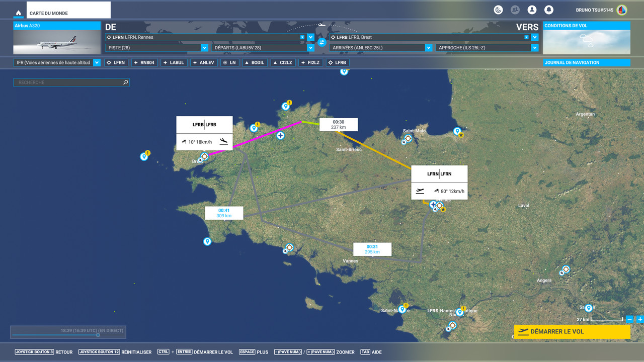Viewport: 644px width, 362px height.
Task: Click the POI pin on the southwest Brittany coast
Action: point(207,241)
